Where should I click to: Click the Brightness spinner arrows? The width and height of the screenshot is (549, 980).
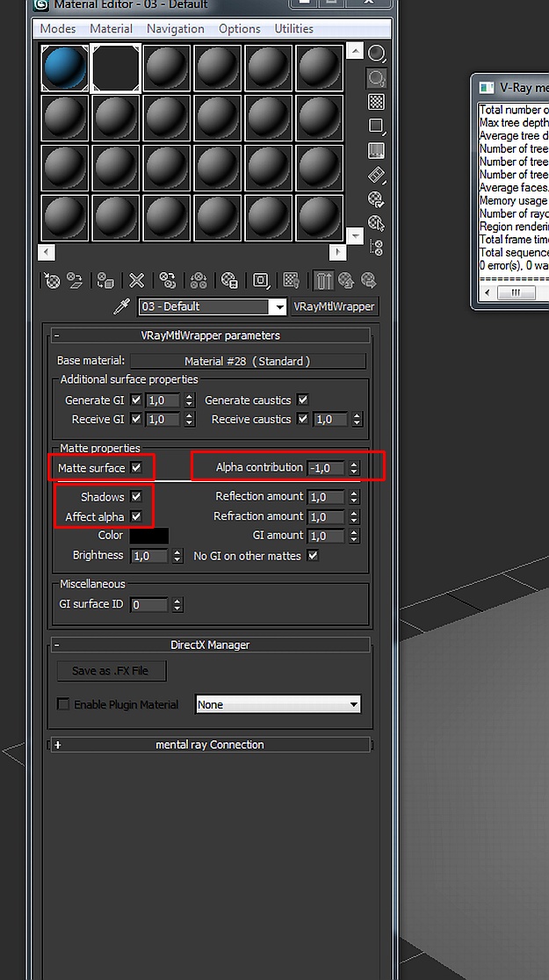177,555
